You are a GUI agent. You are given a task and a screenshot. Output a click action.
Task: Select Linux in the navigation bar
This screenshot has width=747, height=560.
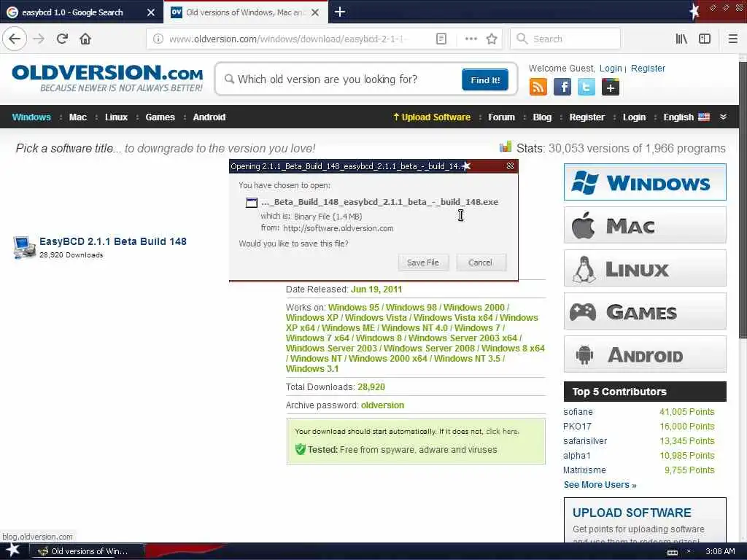(x=116, y=117)
